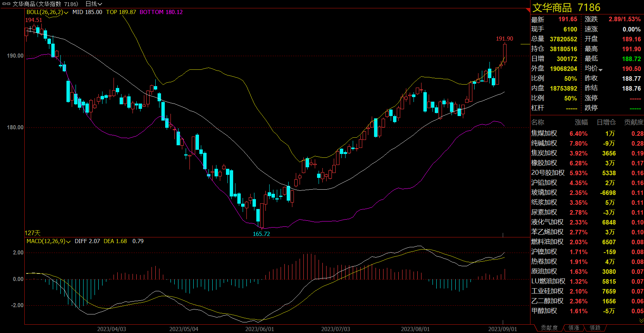
Task: Switch to the 贡献度 tab
Action: click(549, 328)
